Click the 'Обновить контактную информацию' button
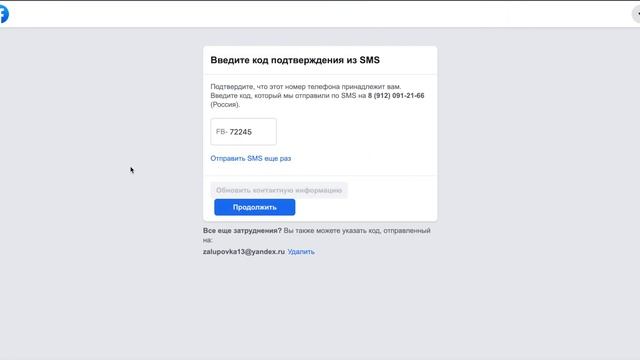 point(279,190)
